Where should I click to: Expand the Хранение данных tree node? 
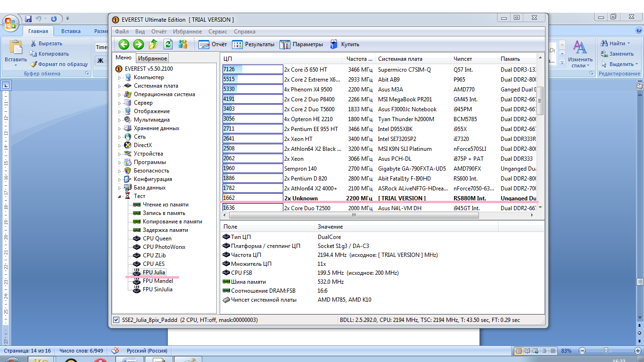(120, 128)
